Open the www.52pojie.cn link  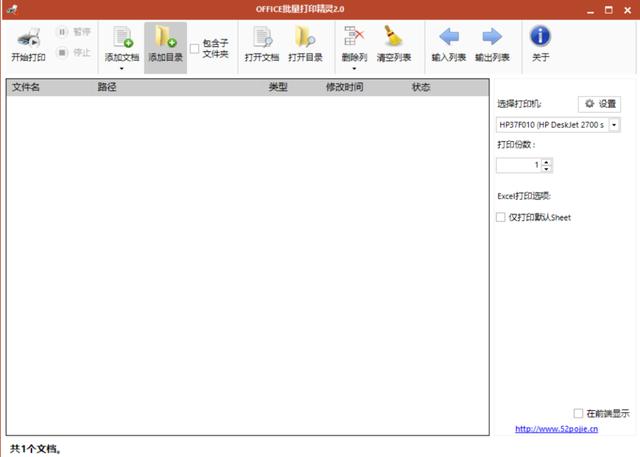[556, 429]
